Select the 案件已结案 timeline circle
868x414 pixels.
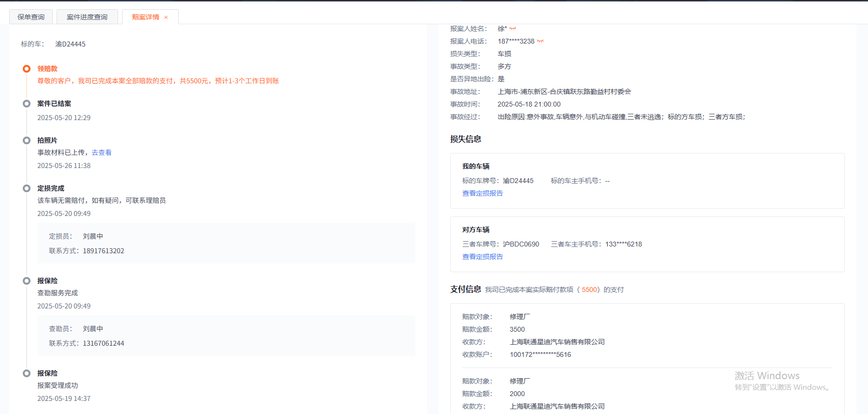tap(27, 104)
